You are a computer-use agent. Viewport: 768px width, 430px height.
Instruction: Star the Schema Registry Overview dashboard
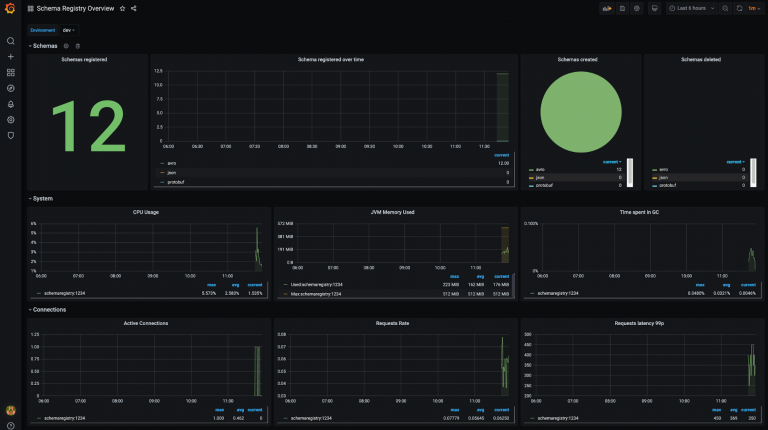tap(122, 8)
